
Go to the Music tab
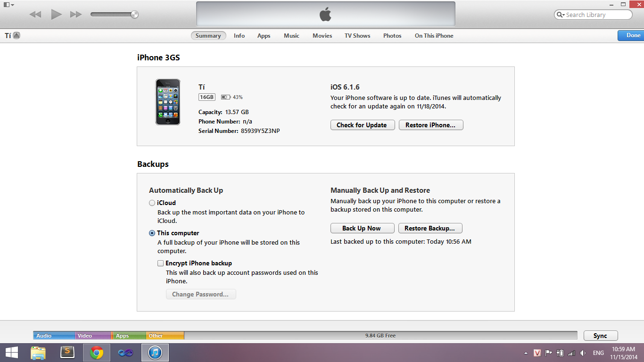(291, 36)
